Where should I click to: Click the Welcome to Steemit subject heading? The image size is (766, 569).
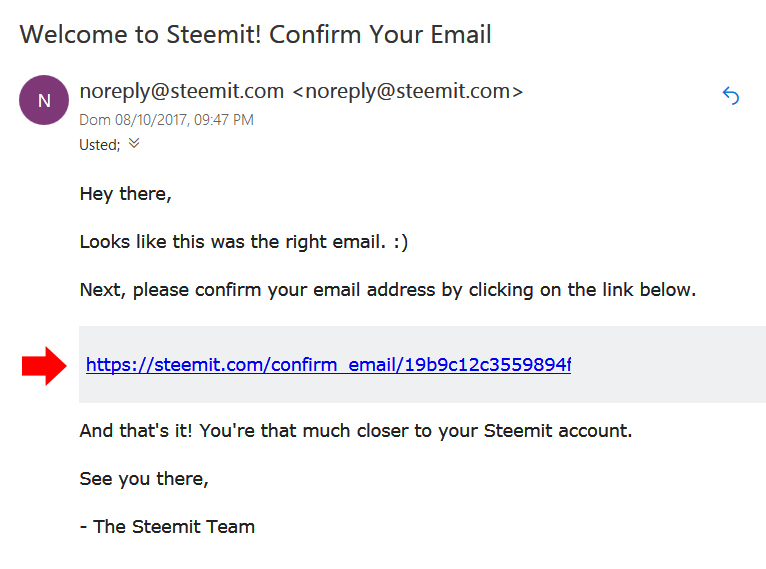point(255,35)
